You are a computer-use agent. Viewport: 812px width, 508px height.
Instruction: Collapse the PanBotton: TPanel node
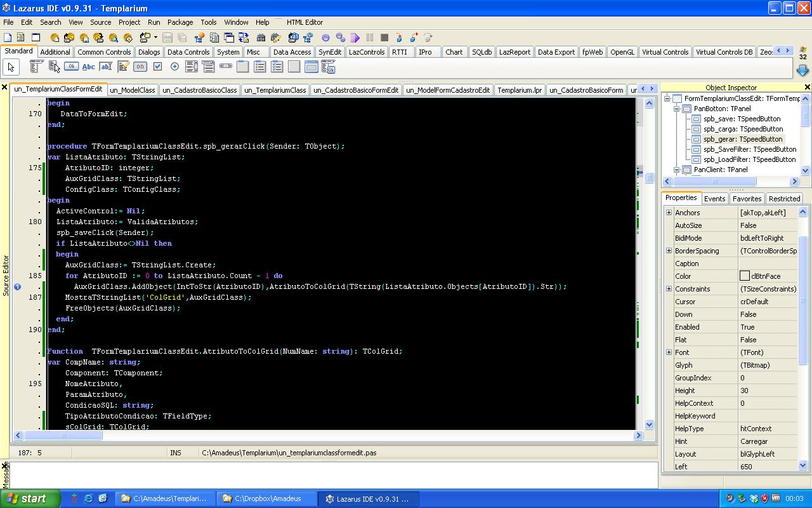677,109
